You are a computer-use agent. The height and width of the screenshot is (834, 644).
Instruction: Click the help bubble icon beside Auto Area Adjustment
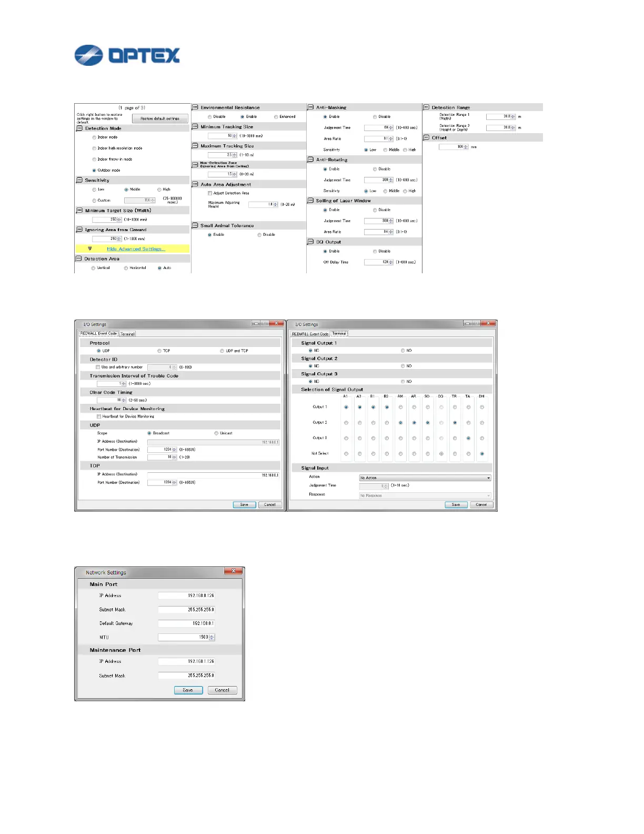(195, 184)
